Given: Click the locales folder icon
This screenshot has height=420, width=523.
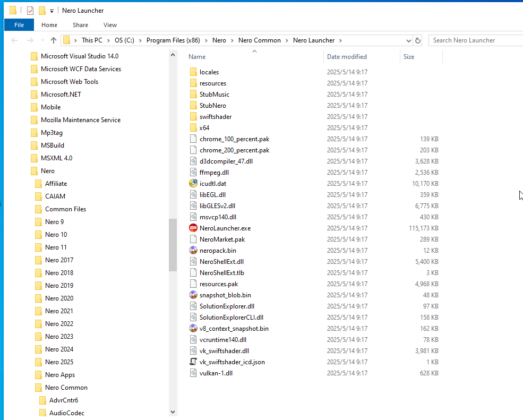Looking at the screenshot, I should click(x=193, y=72).
